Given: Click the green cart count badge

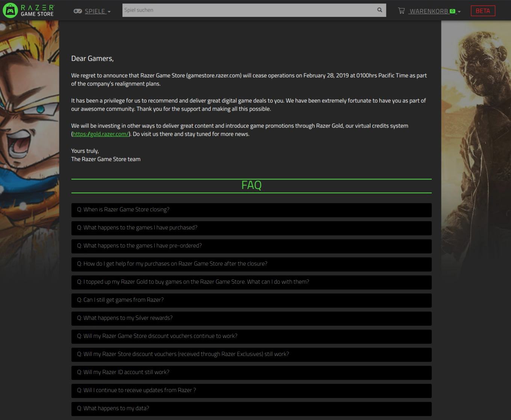Looking at the screenshot, I should point(452,11).
